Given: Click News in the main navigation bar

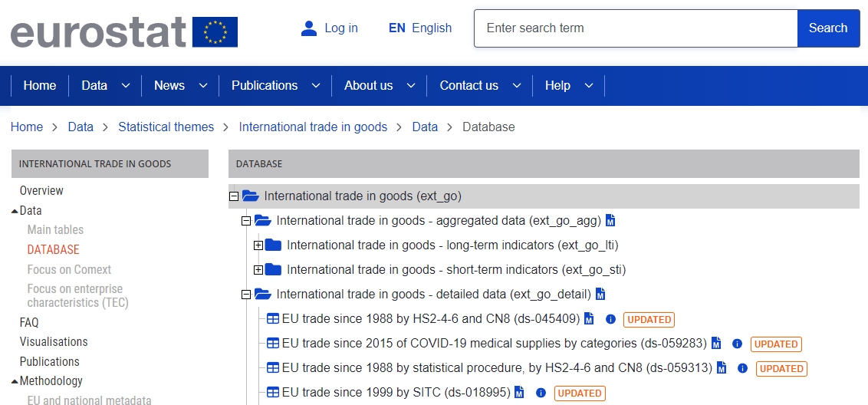Looking at the screenshot, I should [x=169, y=85].
